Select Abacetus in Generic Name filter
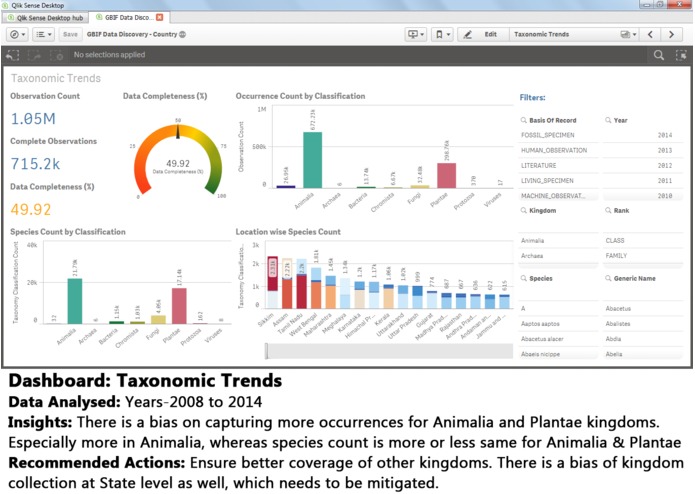Viewport: 695px width, 494px height. (643, 308)
